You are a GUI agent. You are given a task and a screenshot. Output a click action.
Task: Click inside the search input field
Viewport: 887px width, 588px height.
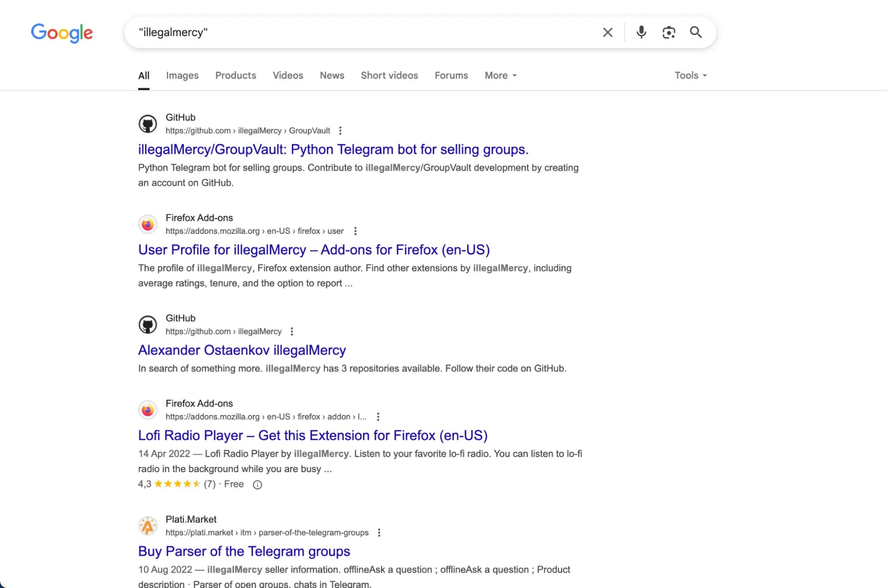[x=355, y=32]
